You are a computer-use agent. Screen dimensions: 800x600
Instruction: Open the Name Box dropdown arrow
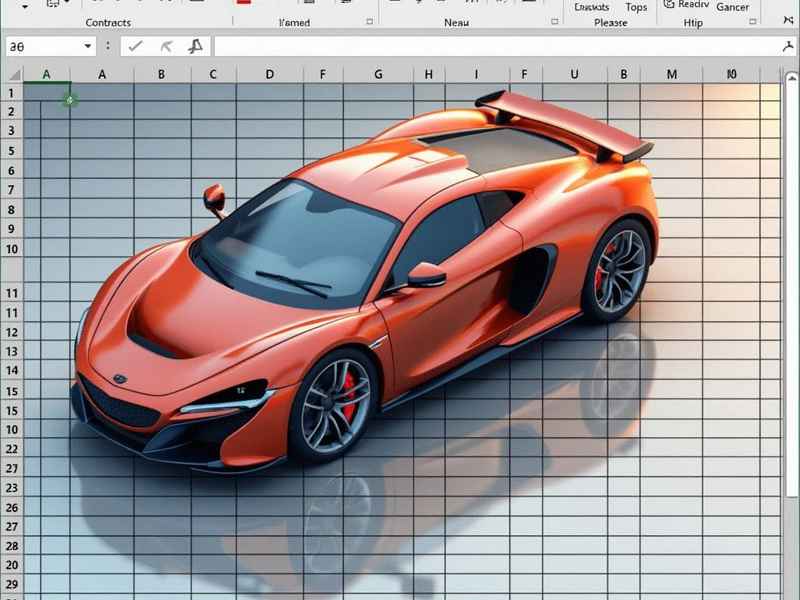(88, 46)
